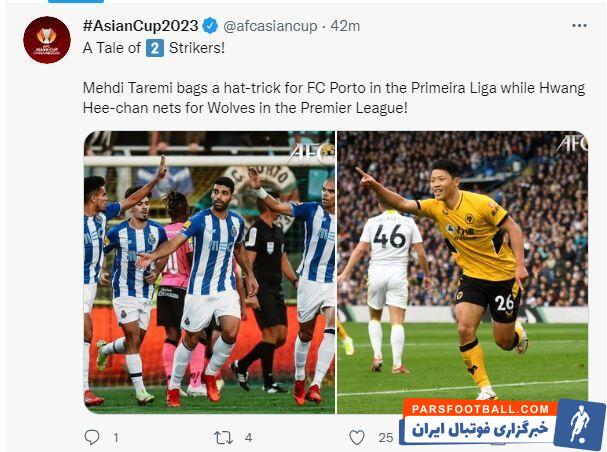Image resolution: width=607 pixels, height=452 pixels.
Task: Click the retweet count 4
Action: click(x=249, y=438)
